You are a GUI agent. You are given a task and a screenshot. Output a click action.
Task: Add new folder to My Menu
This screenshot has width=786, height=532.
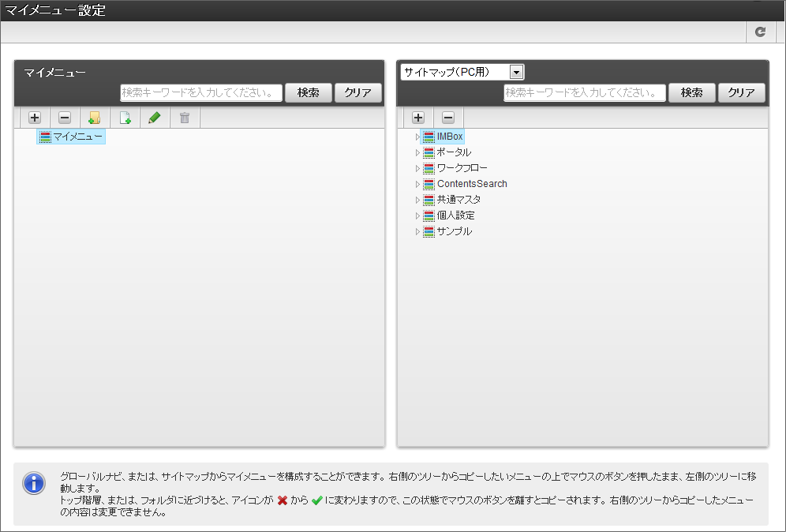(x=94, y=118)
